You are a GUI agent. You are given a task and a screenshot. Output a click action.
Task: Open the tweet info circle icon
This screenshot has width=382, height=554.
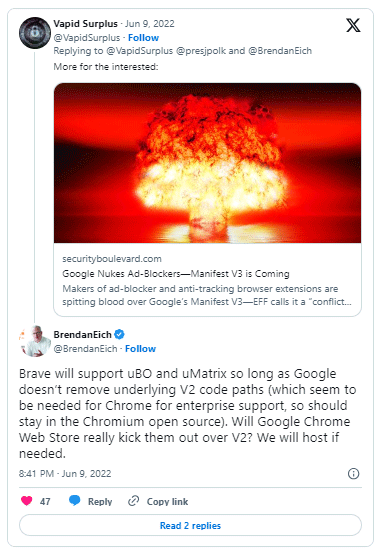pos(353,473)
